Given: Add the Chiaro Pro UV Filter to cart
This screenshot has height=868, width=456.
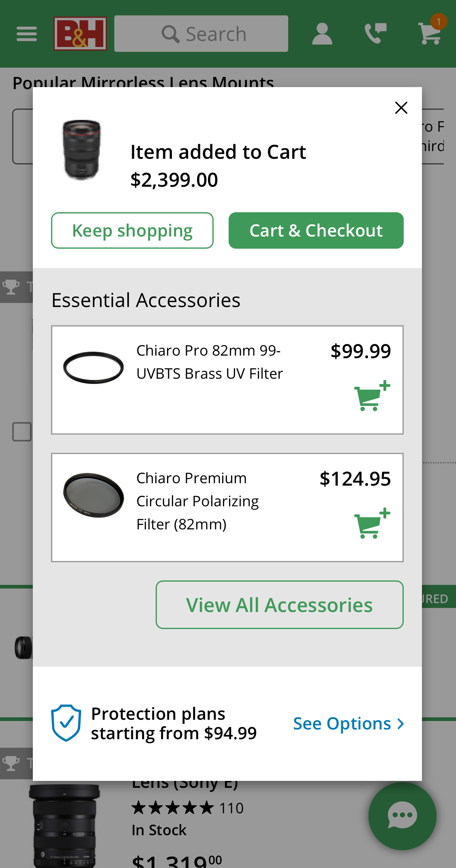Looking at the screenshot, I should pos(371,398).
